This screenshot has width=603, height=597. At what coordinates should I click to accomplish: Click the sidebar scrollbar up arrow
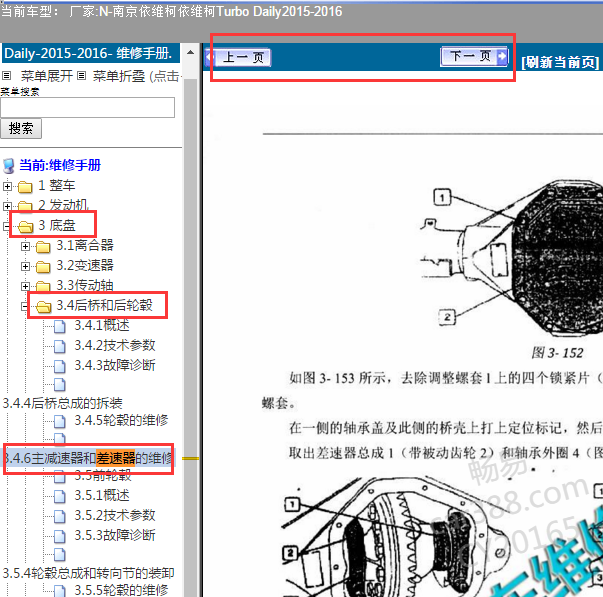(x=190, y=53)
